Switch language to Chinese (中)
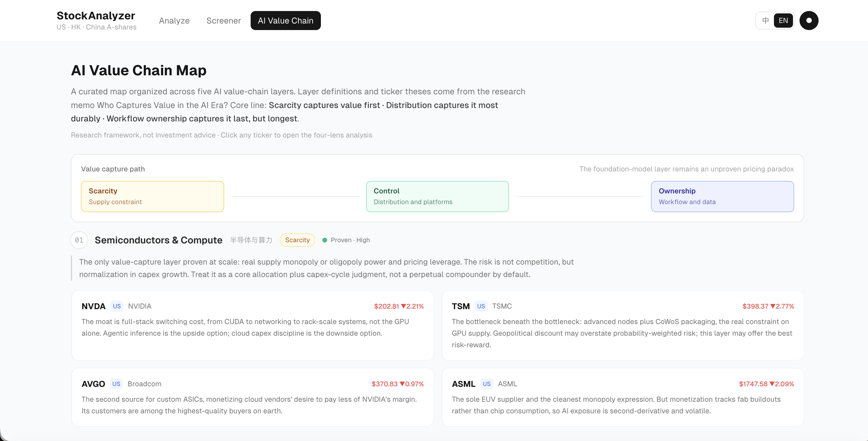The image size is (868, 441). (766, 21)
